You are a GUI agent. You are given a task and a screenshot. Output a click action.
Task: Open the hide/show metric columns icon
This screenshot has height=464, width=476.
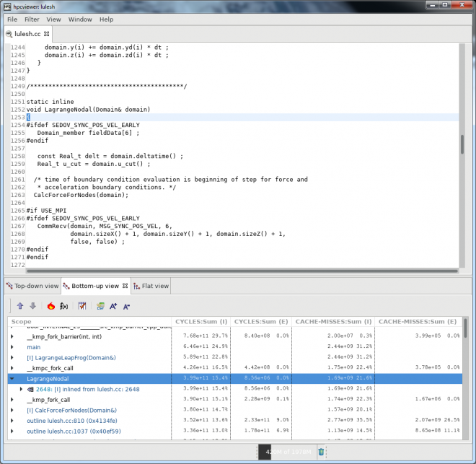click(x=82, y=306)
